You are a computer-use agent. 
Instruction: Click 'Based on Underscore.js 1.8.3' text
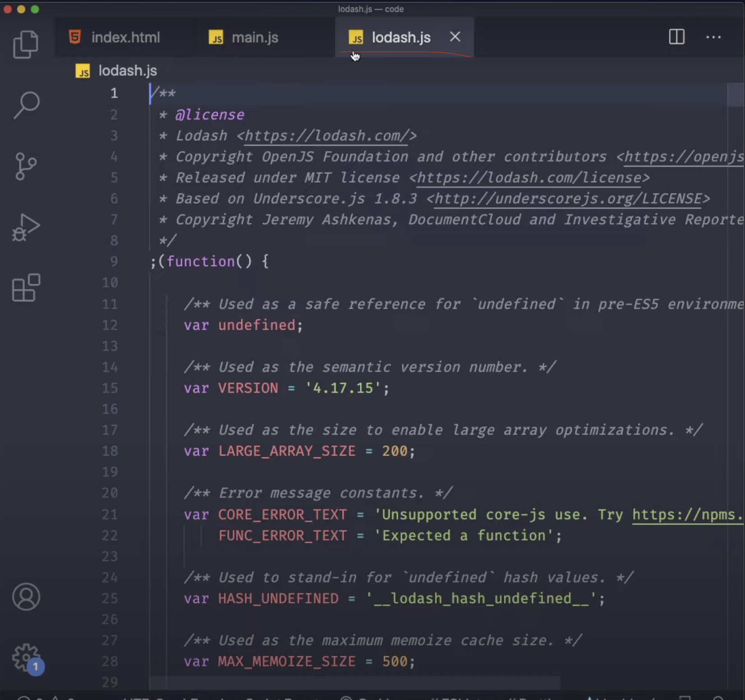point(296,199)
